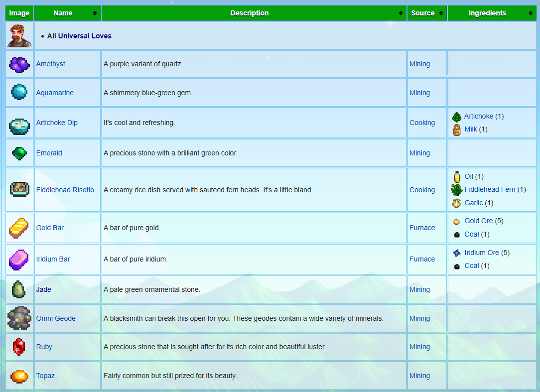Open Coal text link in Iridium Bar row
540x392 pixels.
coord(471,265)
